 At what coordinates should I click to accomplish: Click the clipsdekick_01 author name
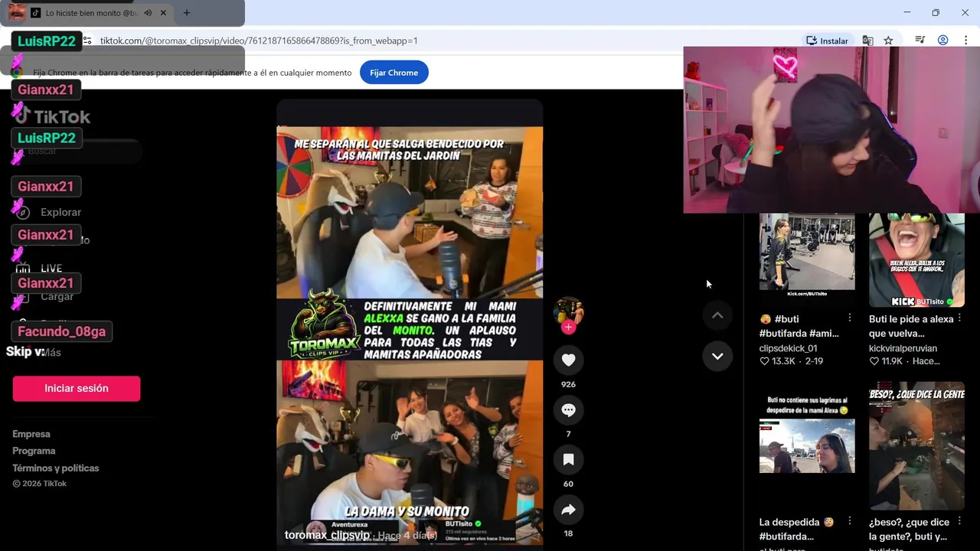pos(788,348)
